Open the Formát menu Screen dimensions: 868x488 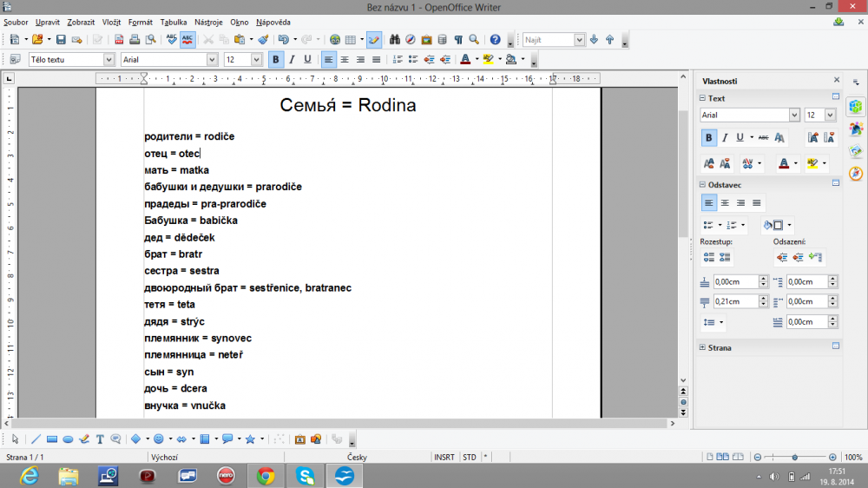(140, 23)
